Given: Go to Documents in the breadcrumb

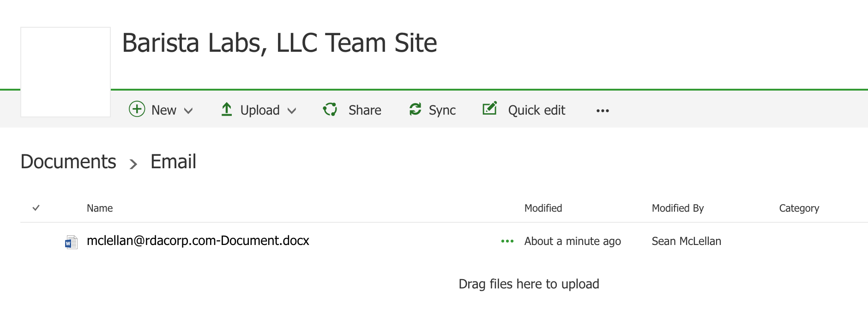Looking at the screenshot, I should tap(68, 162).
